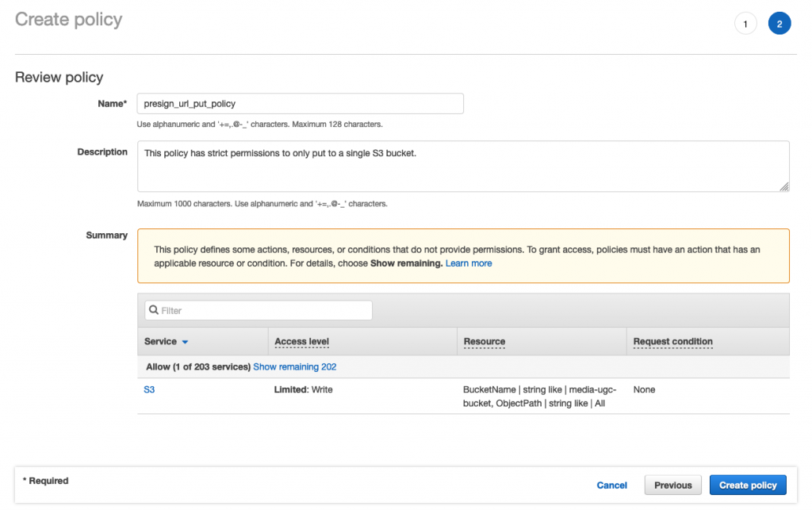Go back with the Previous button
The height and width of the screenshot is (510, 812).
tap(672, 485)
